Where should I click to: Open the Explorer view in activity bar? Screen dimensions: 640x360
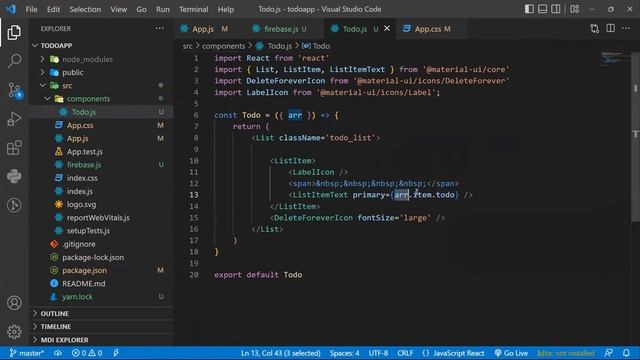coord(14,32)
